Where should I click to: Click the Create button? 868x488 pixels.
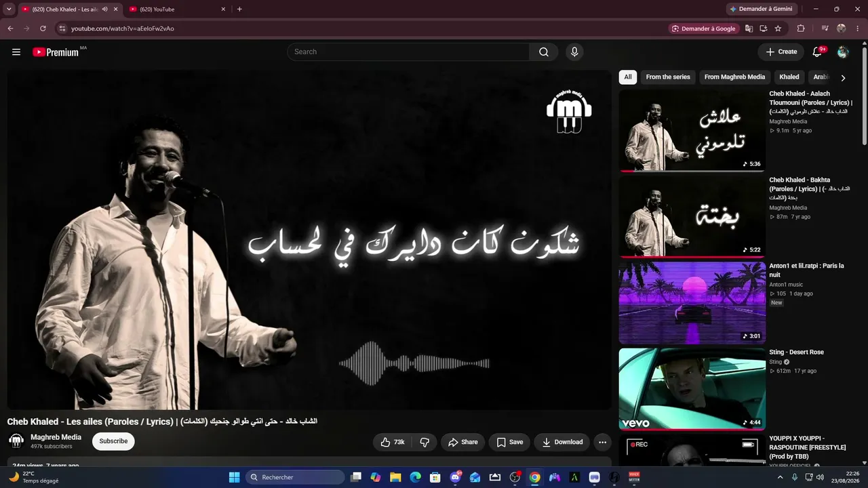[781, 52]
